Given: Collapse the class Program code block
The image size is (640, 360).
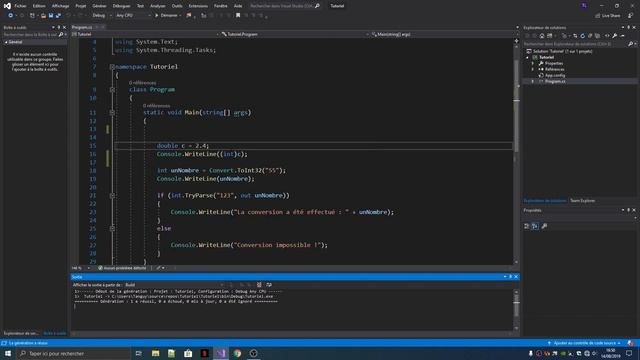Looking at the screenshot, I should coord(112,90).
